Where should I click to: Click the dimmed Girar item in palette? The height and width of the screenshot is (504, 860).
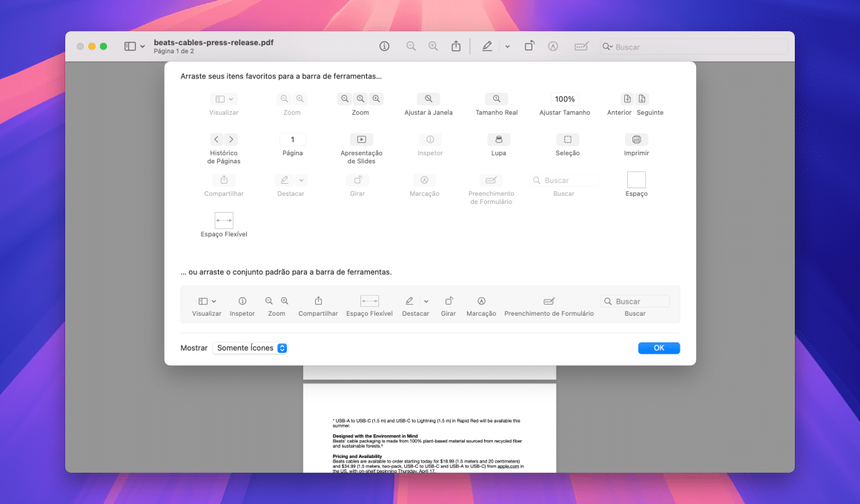coord(357,180)
